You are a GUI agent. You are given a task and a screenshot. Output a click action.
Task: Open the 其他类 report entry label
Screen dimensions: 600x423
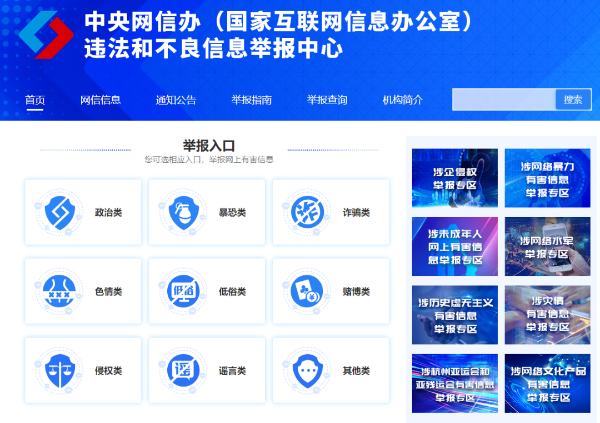356,371
